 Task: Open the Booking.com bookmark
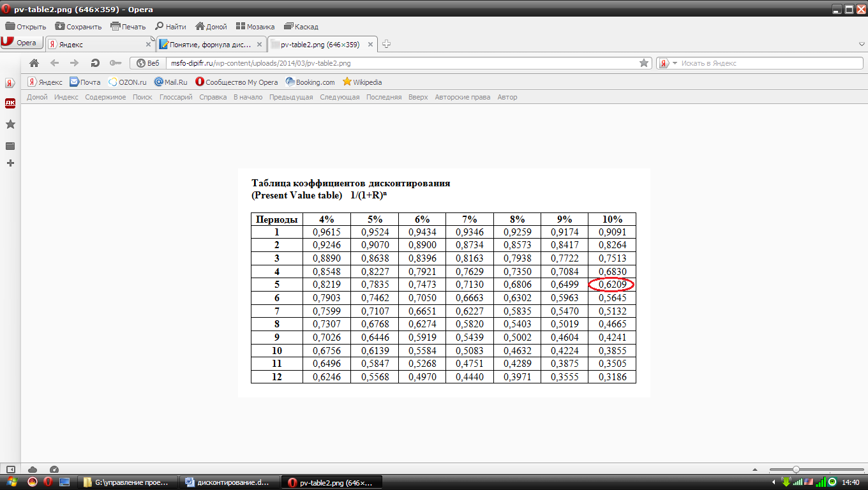coord(310,82)
